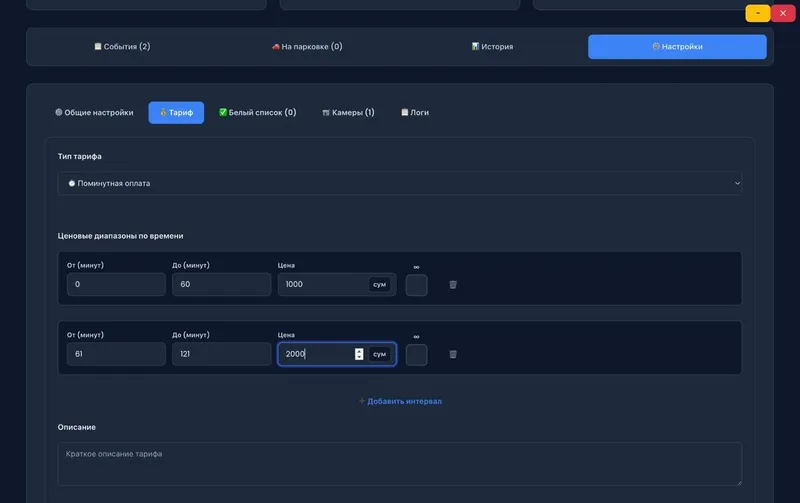The width and height of the screenshot is (800, 503).
Task: Click the dropdown chevron for Поминутная оплата
Action: 737,183
